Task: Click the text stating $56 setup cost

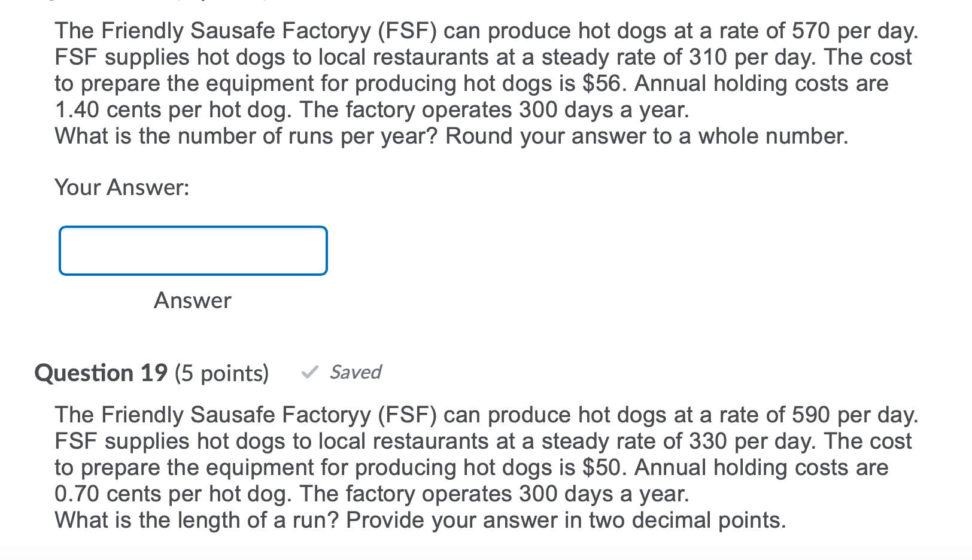Action: coord(593,83)
